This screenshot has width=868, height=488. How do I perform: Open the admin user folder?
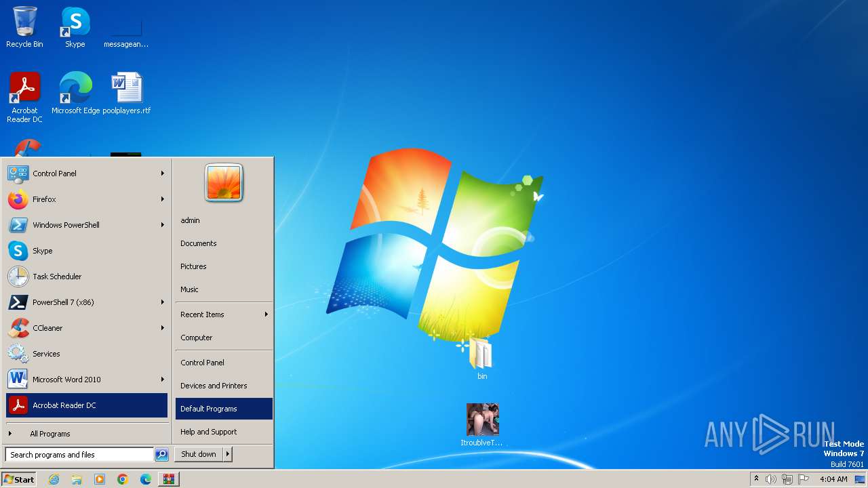coord(224,220)
